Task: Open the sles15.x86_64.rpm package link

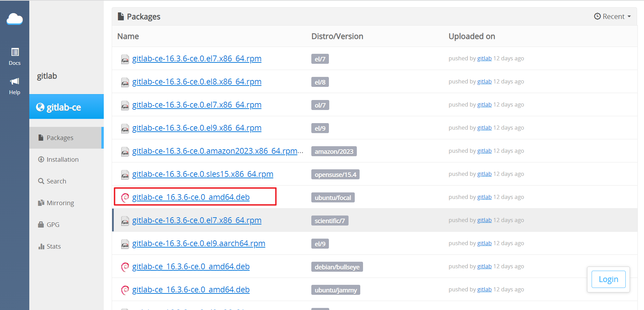Action: point(203,174)
